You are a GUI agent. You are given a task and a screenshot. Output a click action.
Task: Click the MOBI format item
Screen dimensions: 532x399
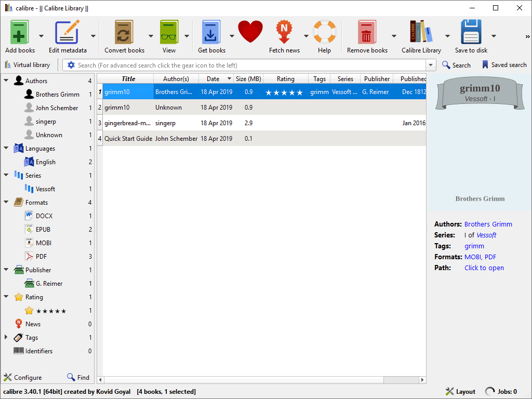click(44, 243)
